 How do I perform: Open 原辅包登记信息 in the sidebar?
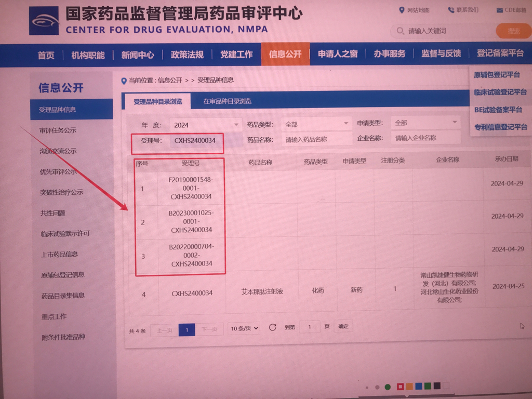click(x=62, y=275)
